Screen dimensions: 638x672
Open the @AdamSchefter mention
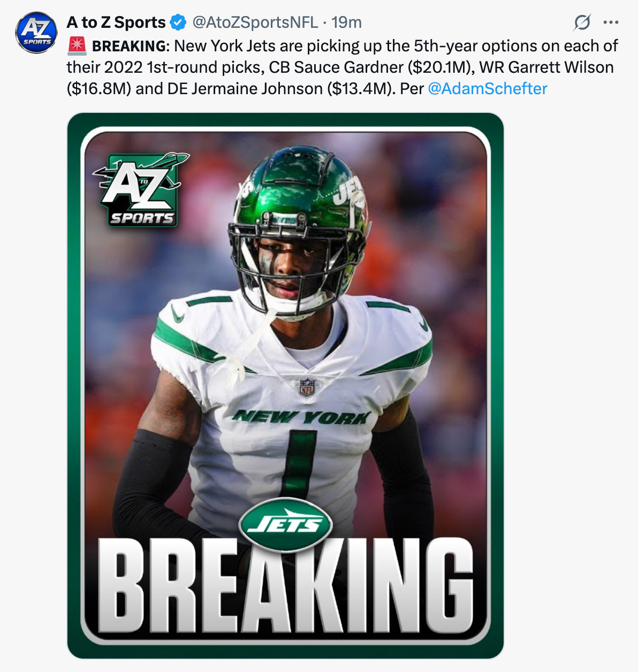point(488,89)
